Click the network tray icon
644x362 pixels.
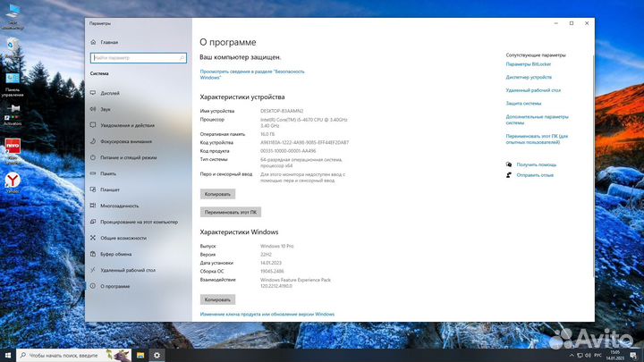point(580,355)
